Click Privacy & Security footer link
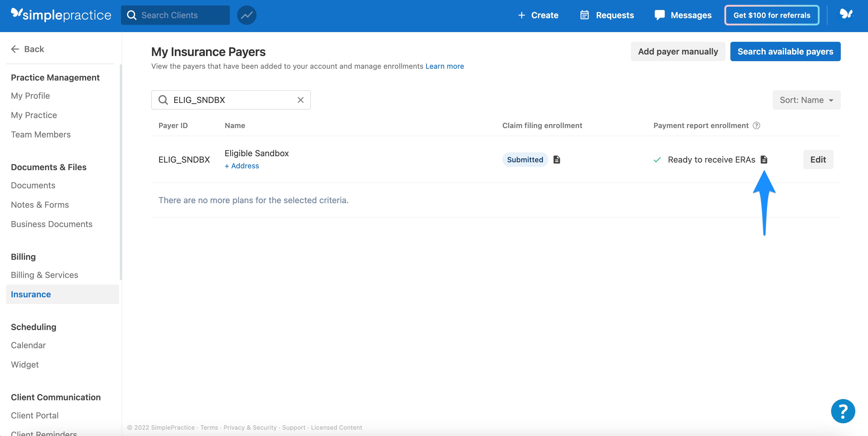 click(x=250, y=428)
